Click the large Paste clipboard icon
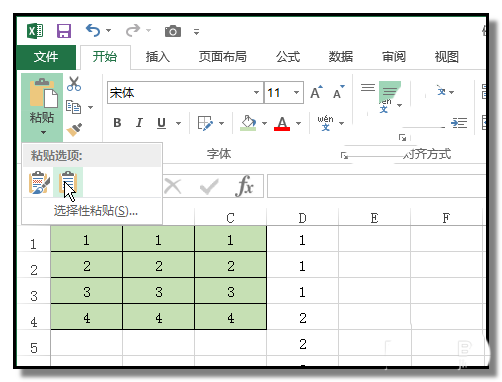Viewport: 502px width, 382px height. 42,93
